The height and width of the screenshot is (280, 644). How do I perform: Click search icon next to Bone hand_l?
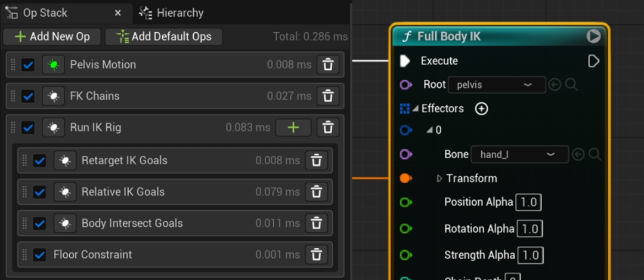click(595, 155)
